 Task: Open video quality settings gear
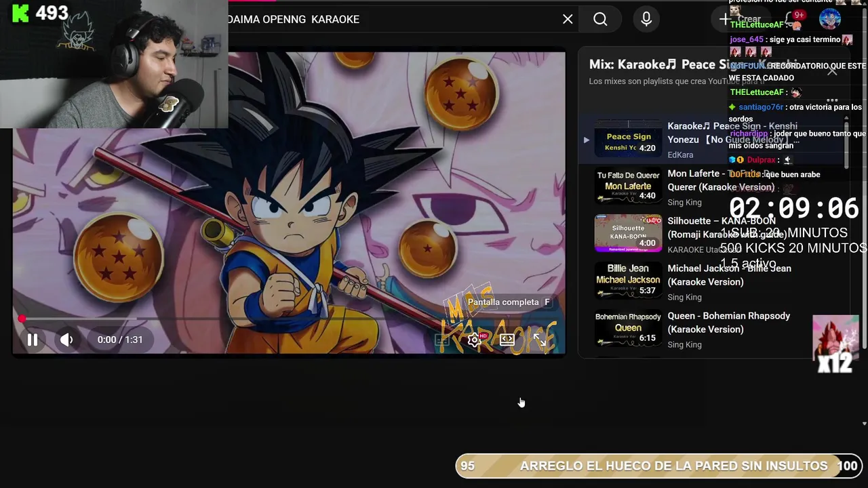coord(474,340)
